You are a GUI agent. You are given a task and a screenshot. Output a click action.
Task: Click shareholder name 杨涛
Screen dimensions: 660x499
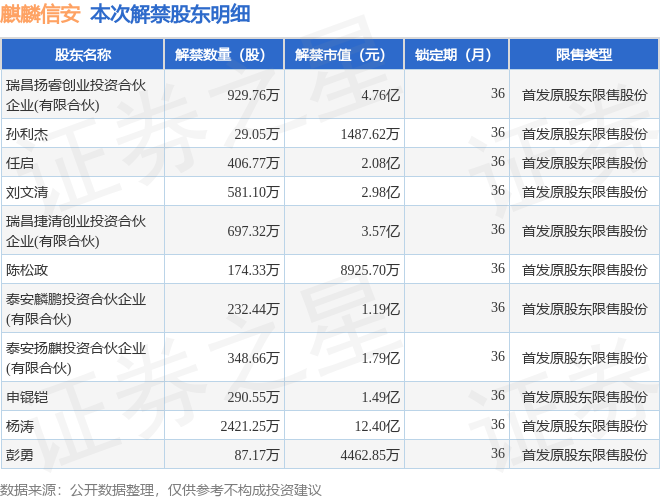(20, 426)
